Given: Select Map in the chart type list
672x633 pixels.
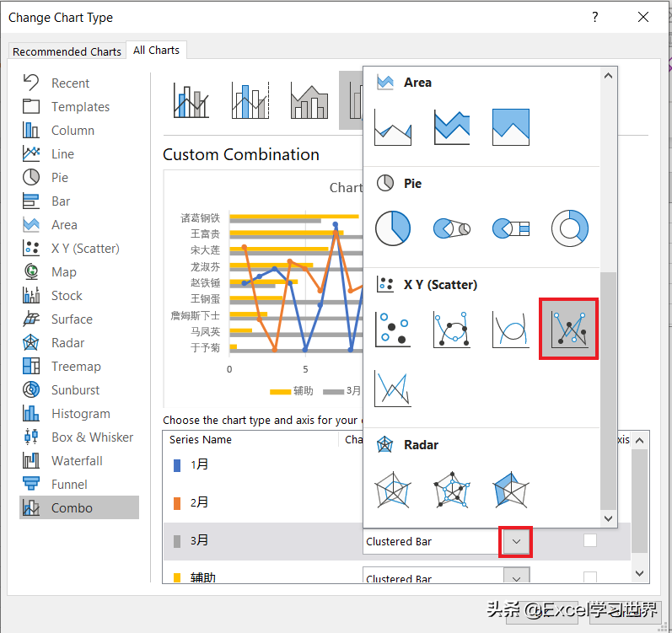Looking at the screenshot, I should (79, 272).
